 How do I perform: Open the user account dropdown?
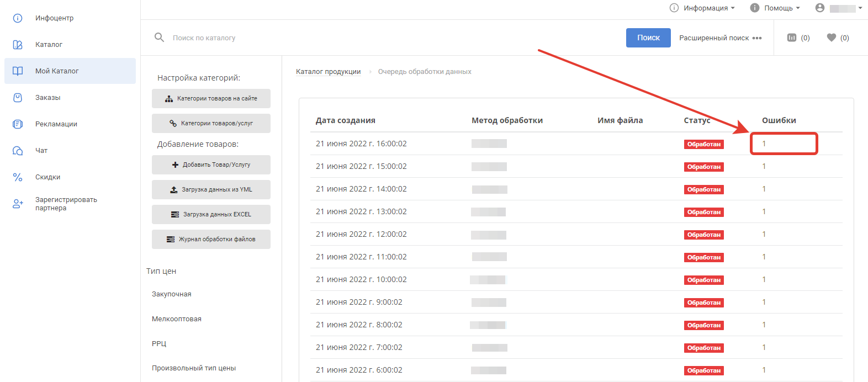point(839,8)
